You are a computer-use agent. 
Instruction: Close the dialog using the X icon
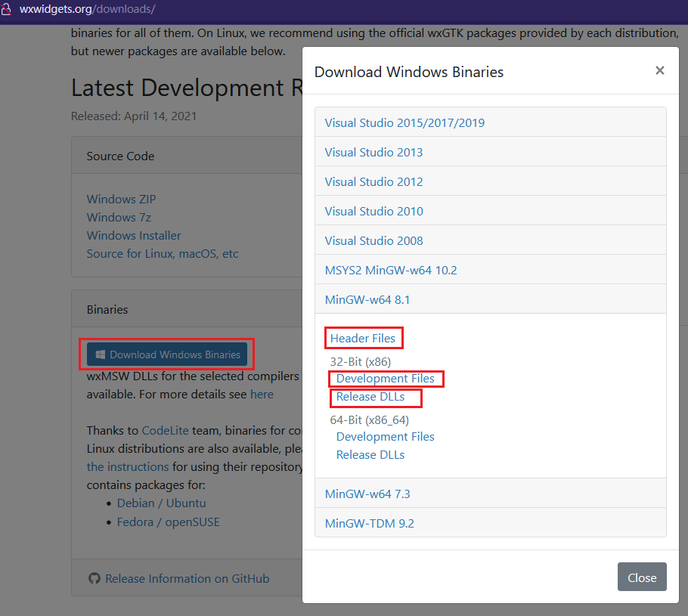[659, 71]
